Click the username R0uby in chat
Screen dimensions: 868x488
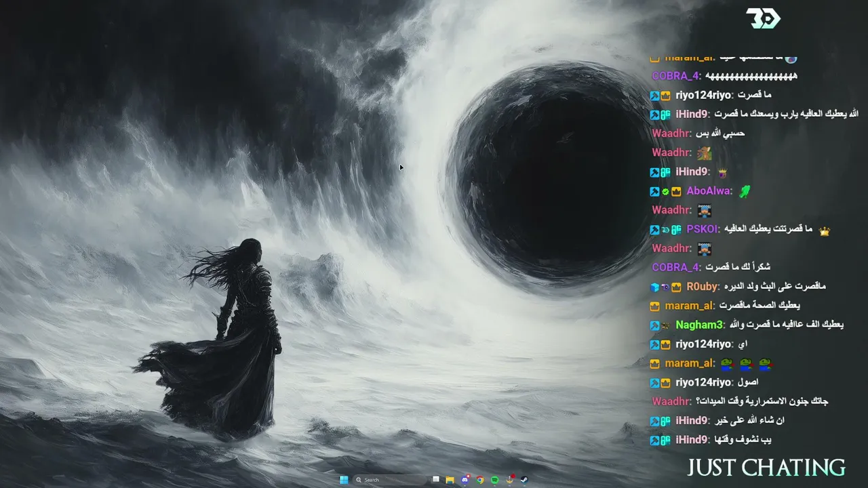pos(703,287)
